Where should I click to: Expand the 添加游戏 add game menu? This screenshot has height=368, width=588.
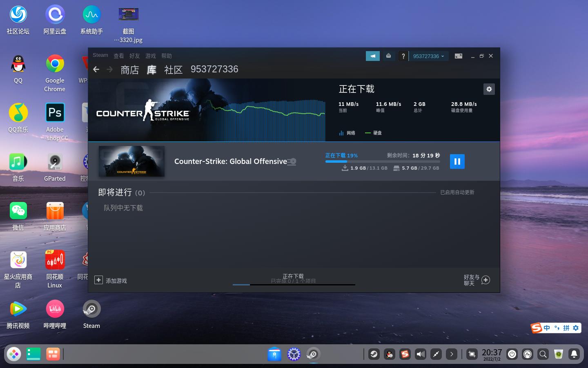110,280
